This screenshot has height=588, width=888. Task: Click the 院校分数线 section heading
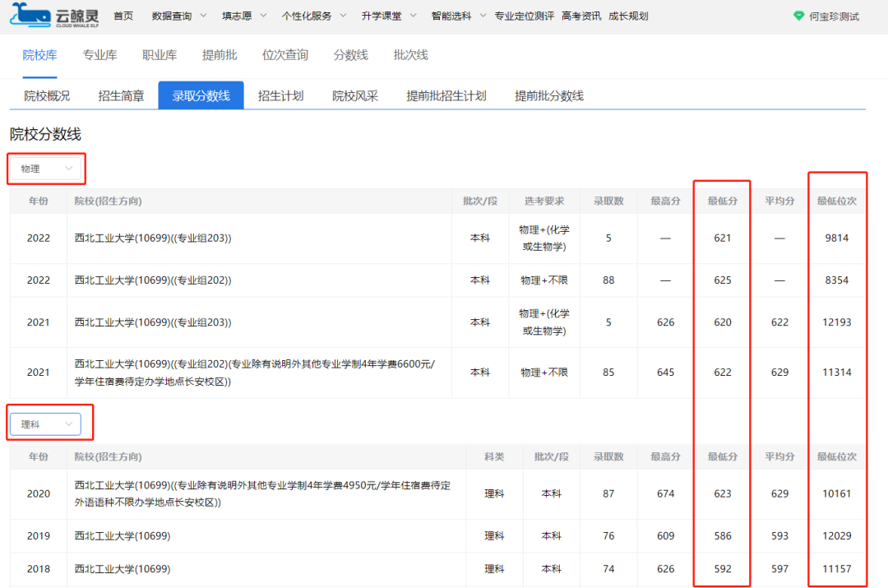point(45,134)
